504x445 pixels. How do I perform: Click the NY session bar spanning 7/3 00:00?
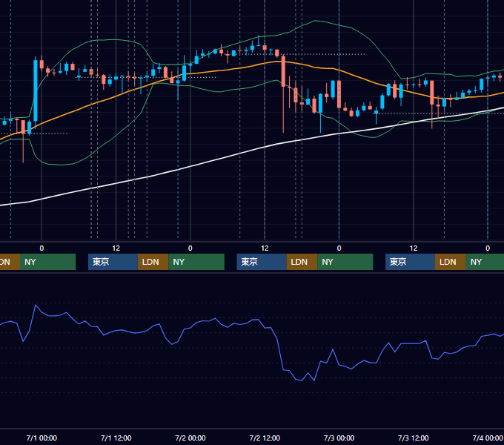345,262
